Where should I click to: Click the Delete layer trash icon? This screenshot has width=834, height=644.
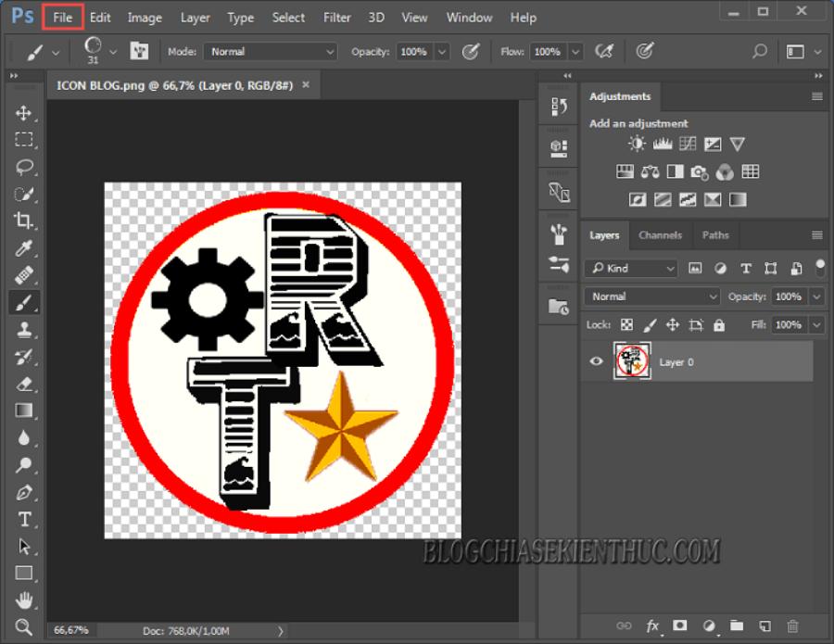[x=792, y=626]
